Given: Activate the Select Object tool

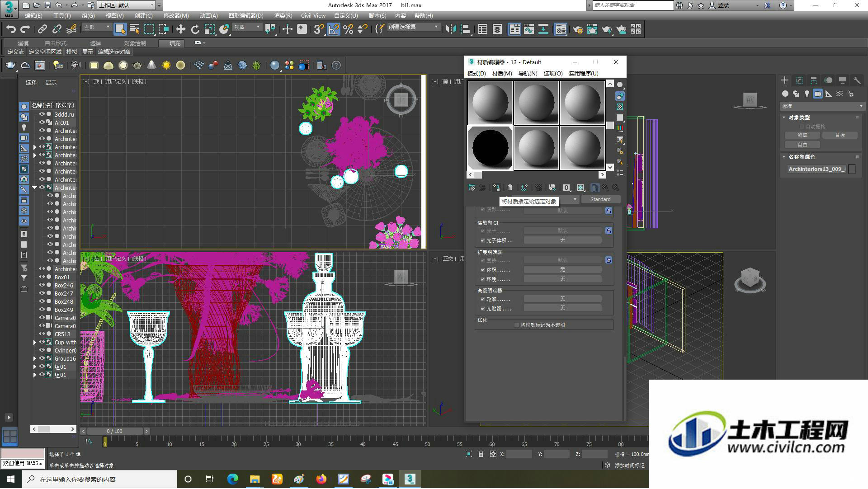Looking at the screenshot, I should (x=120, y=29).
